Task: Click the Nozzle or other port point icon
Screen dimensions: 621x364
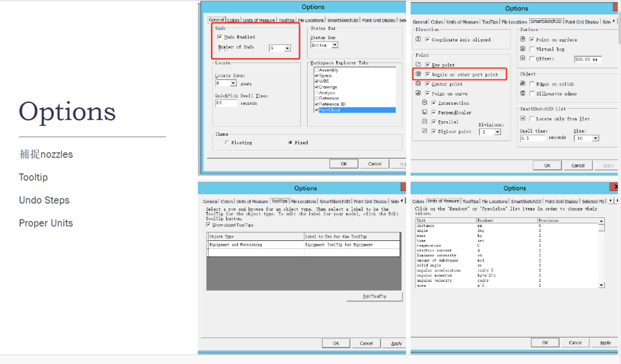Action: [x=418, y=74]
